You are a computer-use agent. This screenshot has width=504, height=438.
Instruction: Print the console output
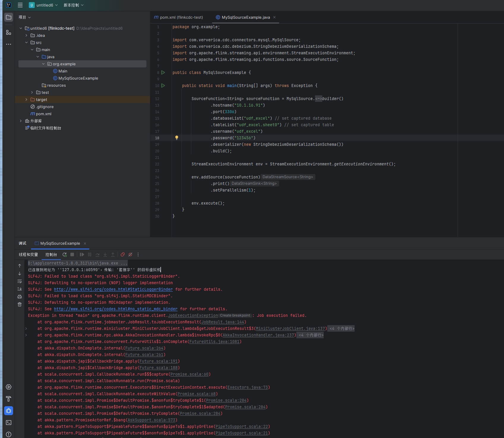tap(20, 297)
